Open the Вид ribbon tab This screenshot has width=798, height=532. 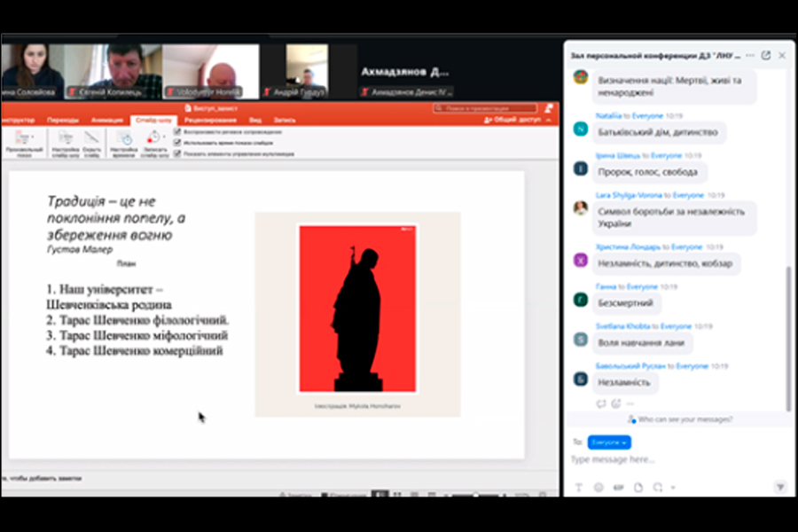(255, 121)
